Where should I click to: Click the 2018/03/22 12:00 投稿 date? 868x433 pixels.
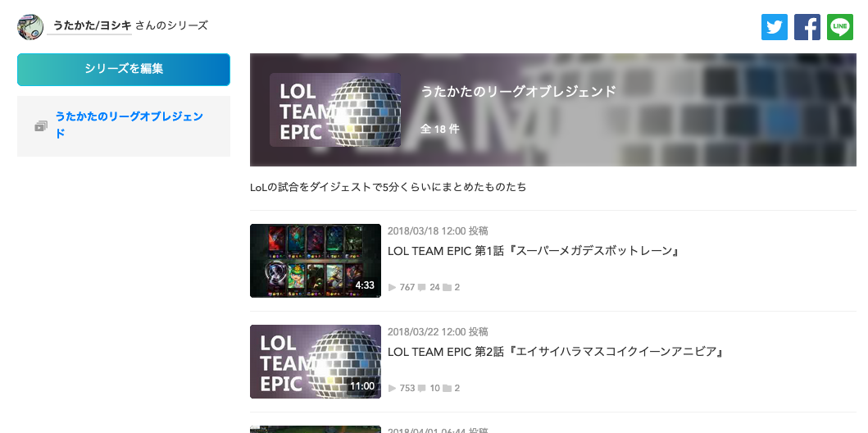(x=438, y=331)
